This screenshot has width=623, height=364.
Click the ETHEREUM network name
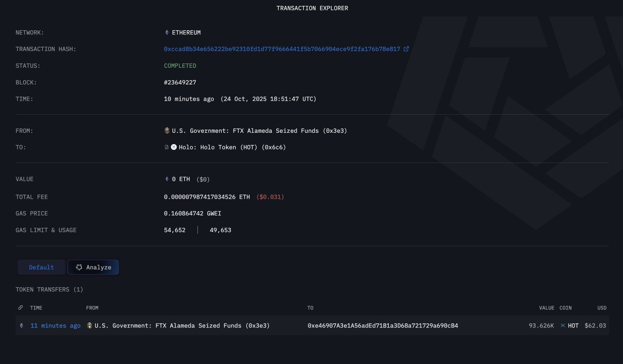186,33
